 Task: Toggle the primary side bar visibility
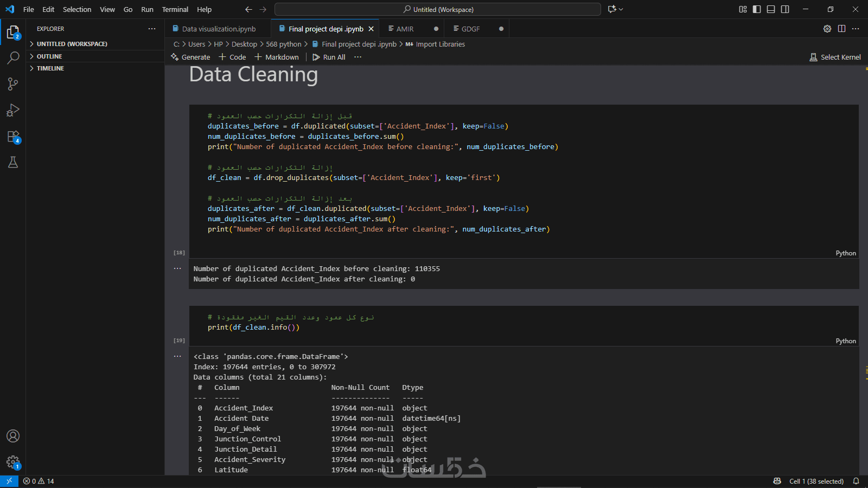point(757,9)
